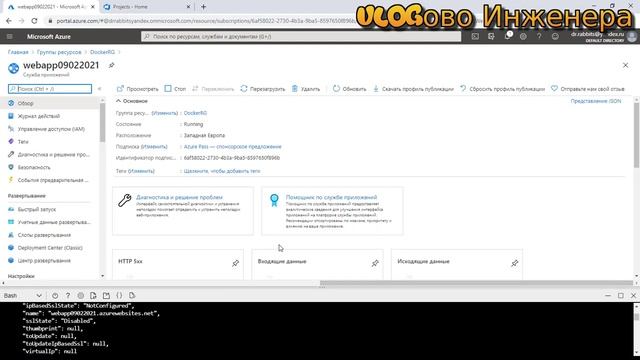Viewport: 640px width, 360px height.
Task: Reload the browser page
Action: pos(34,20)
